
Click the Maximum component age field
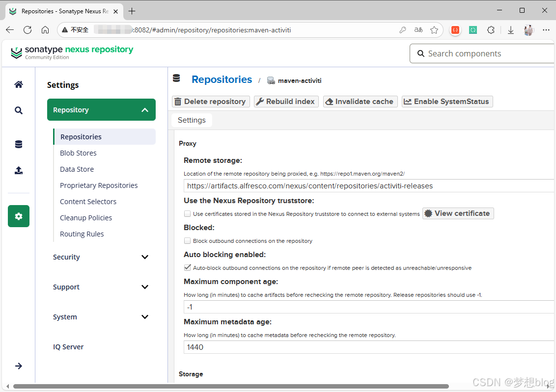point(369,307)
